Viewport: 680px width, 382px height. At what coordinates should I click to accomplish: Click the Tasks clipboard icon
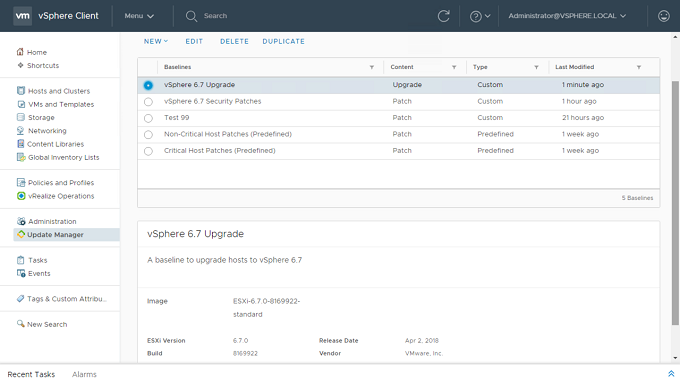tap(20, 260)
